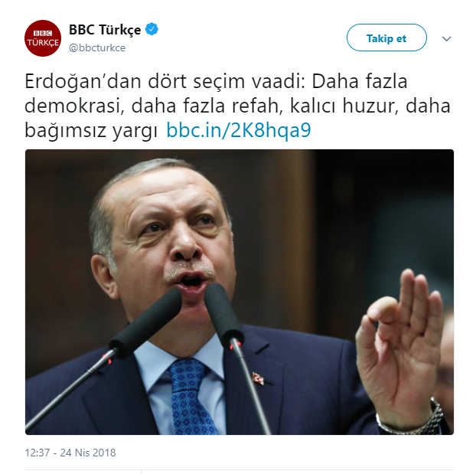Click the word TÜRKÇE in the avatar
The image size is (476, 474).
click(43, 42)
